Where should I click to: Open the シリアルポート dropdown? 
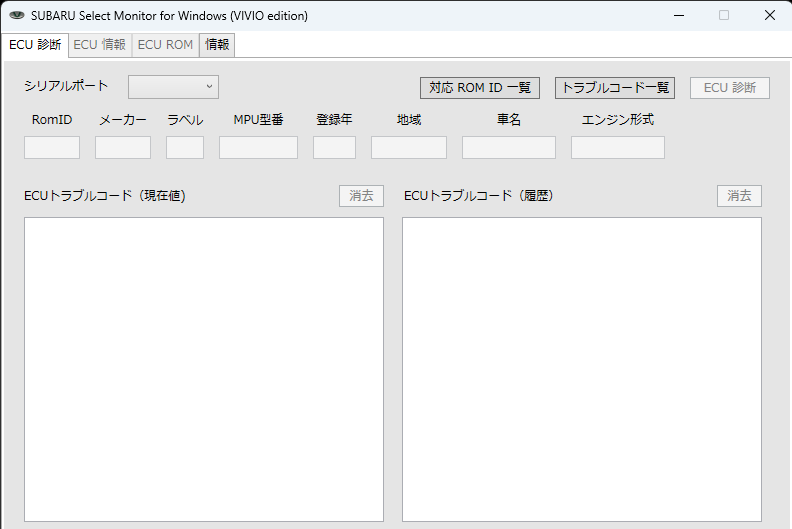[173, 87]
